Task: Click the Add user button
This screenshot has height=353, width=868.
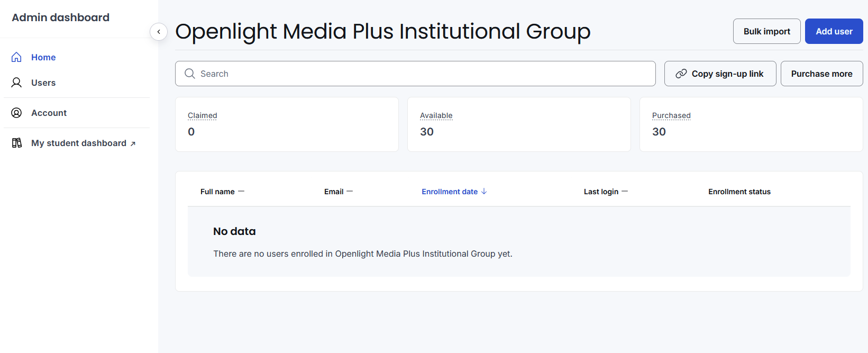Action: (x=834, y=31)
